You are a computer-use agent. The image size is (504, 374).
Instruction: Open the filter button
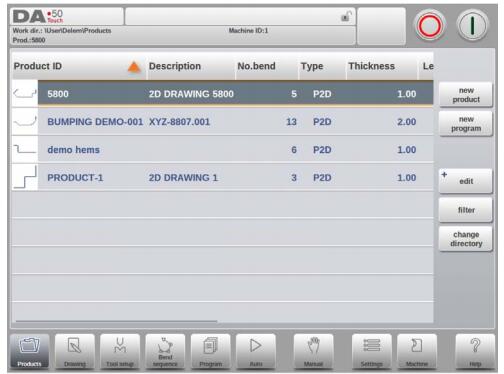coord(466,210)
